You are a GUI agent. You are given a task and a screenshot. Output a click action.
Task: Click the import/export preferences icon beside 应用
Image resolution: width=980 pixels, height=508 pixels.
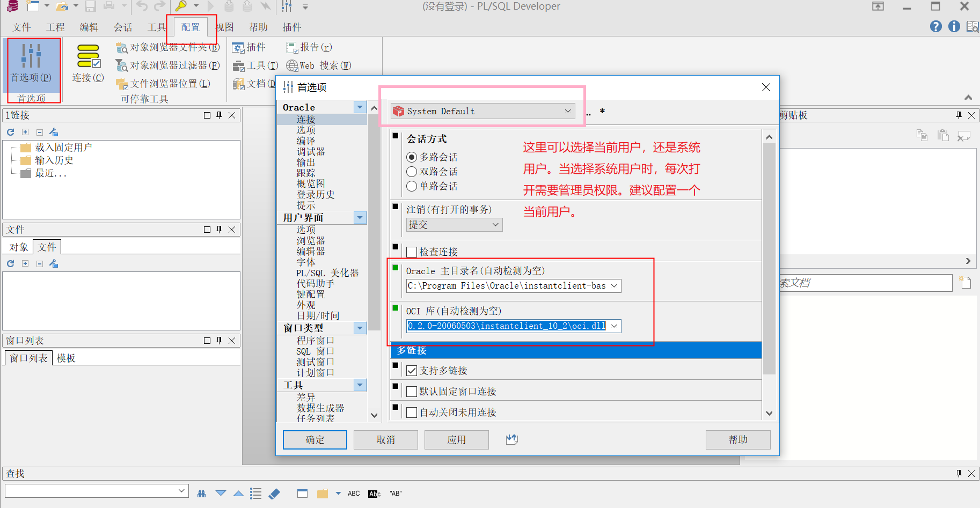tap(512, 439)
